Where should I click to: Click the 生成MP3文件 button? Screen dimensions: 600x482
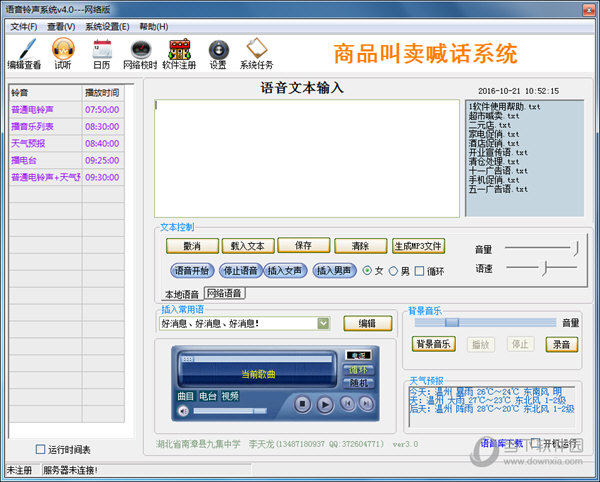click(x=419, y=246)
